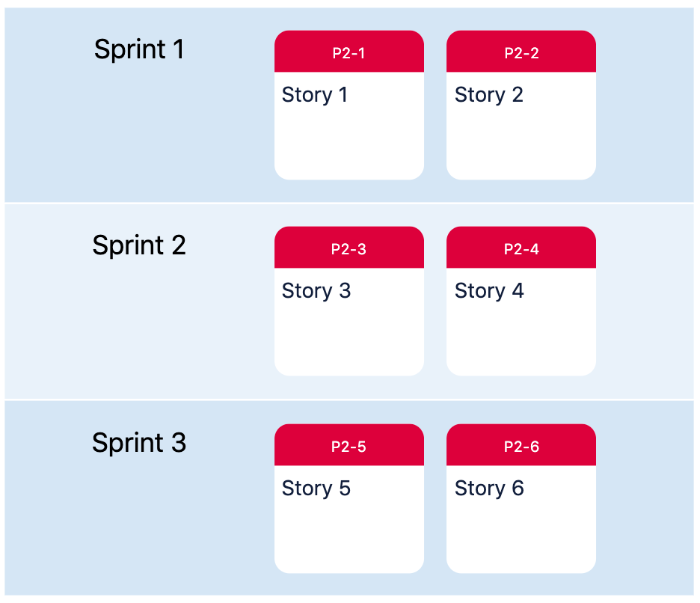Click the P2-6 issue key header
The height and width of the screenshot is (603, 700).
coord(521,447)
